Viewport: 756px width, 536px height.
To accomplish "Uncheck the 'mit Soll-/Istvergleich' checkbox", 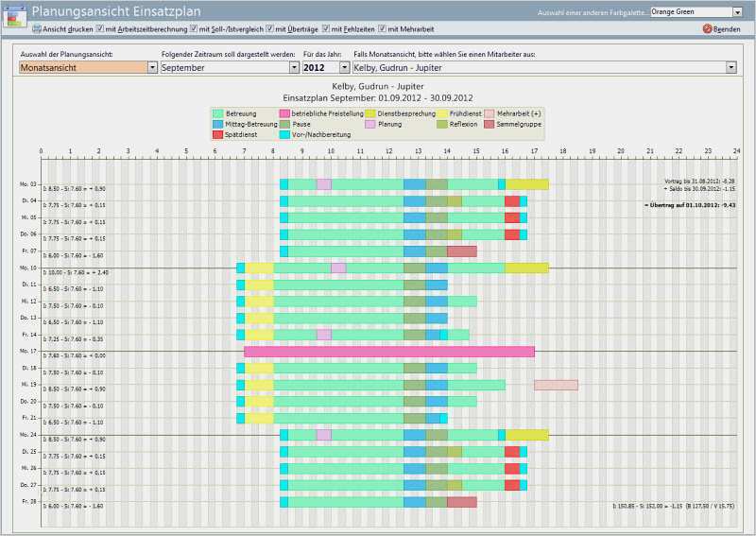I will (x=194, y=29).
